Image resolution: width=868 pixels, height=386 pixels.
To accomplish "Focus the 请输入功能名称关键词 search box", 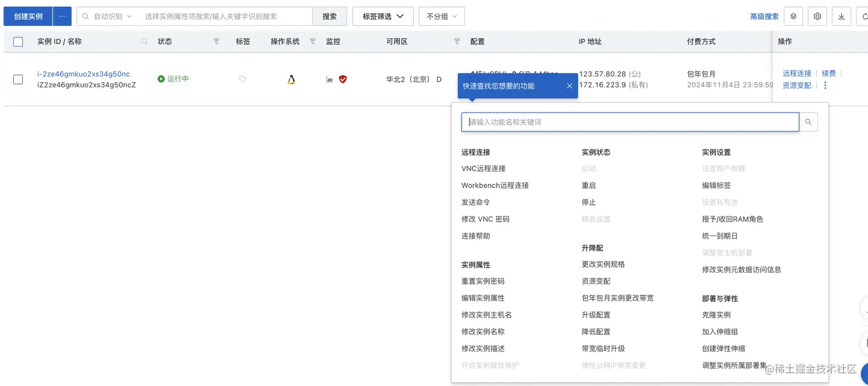I will click(630, 122).
